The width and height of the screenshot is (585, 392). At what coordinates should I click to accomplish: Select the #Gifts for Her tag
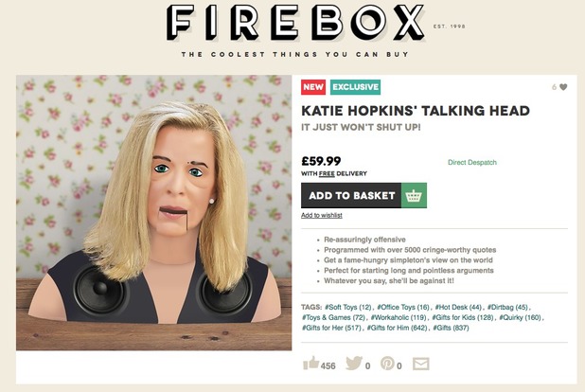(331, 329)
